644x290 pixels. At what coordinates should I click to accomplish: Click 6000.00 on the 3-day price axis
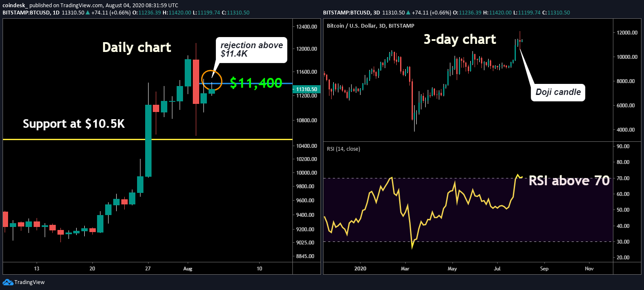[625, 105]
